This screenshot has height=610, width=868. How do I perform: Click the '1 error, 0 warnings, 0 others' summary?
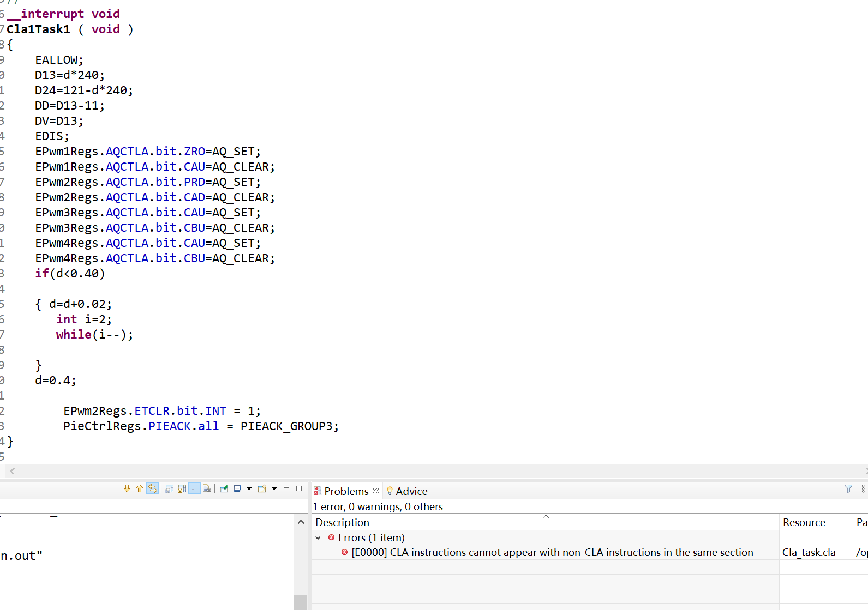378,506
